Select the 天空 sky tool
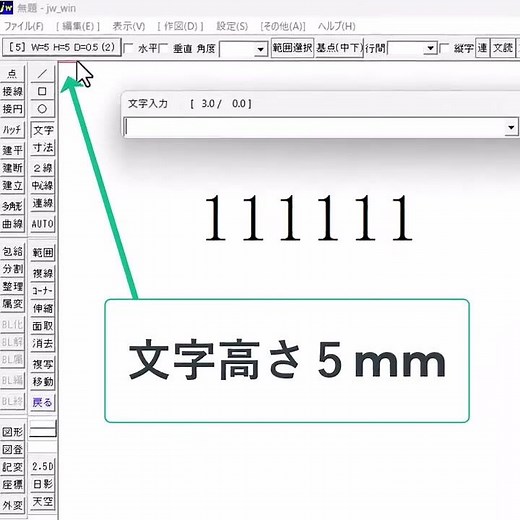This screenshot has height=520, width=520. tap(43, 501)
